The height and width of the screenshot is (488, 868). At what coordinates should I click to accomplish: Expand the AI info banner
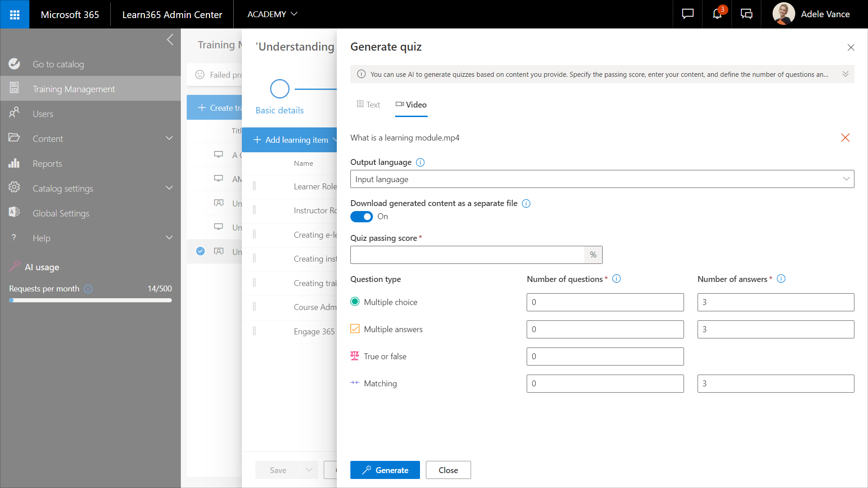(x=845, y=74)
